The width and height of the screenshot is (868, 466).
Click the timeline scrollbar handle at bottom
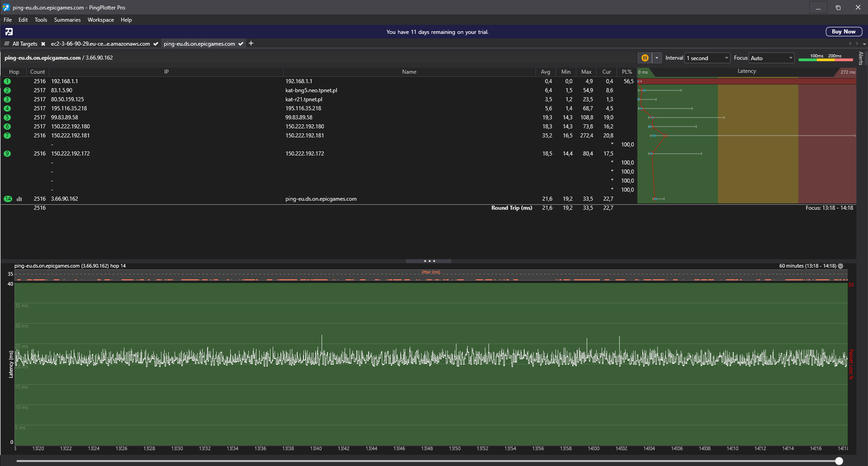tap(839, 461)
